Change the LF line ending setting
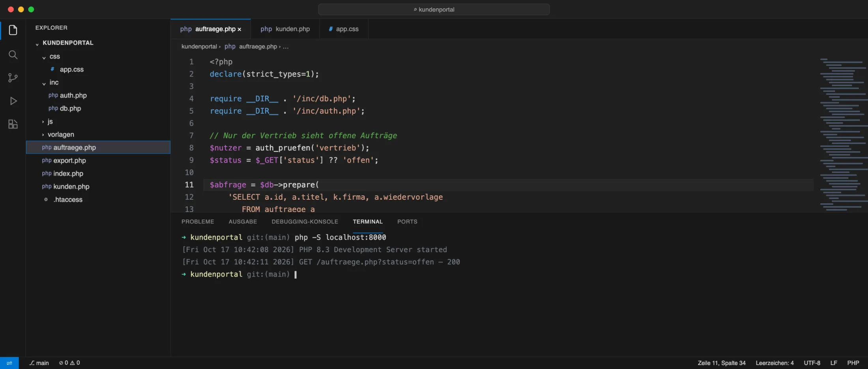Viewport: 868px width, 369px height. click(834, 363)
